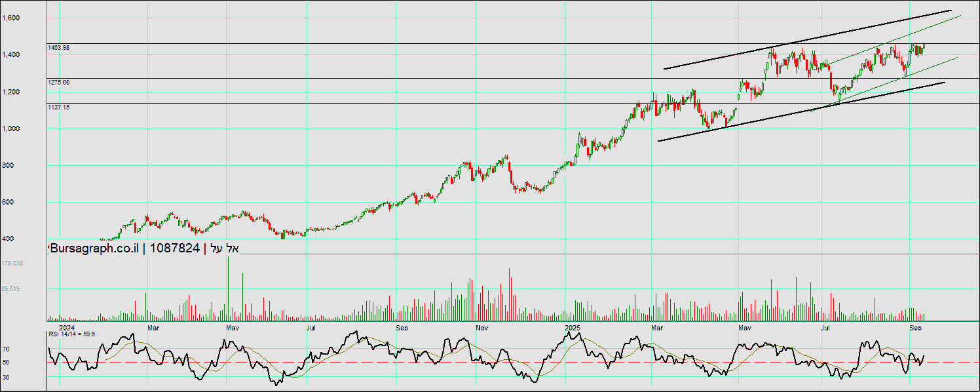Viewport: 980px width, 392px height.
Task: Select the 1,200 price axis label
Action: pos(11,92)
